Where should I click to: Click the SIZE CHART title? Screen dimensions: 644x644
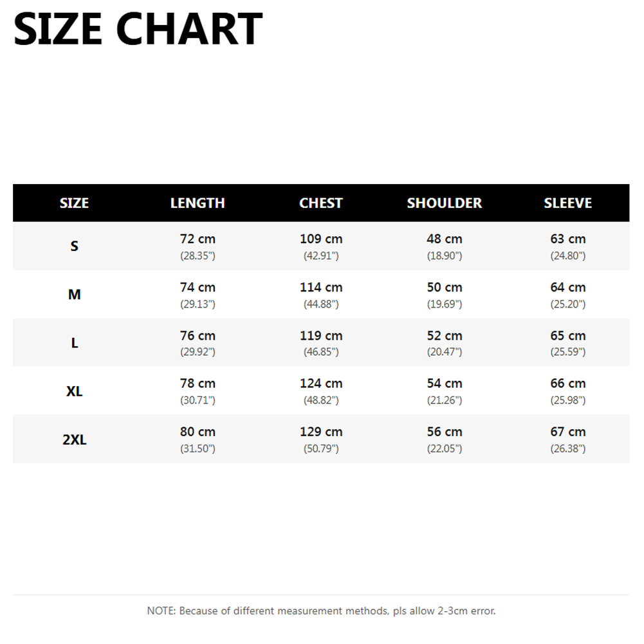[x=138, y=29]
